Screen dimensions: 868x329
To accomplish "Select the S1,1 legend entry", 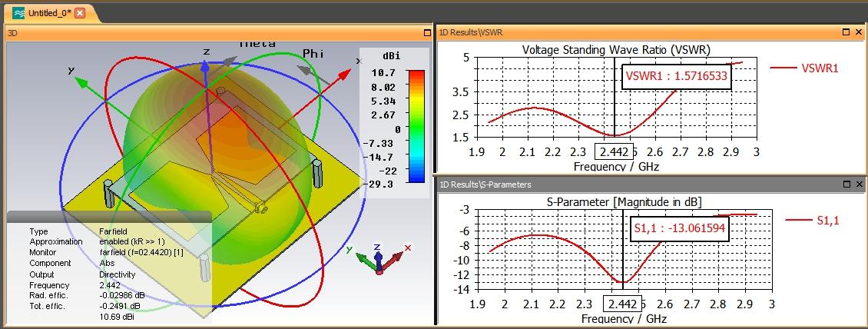I will (x=812, y=220).
